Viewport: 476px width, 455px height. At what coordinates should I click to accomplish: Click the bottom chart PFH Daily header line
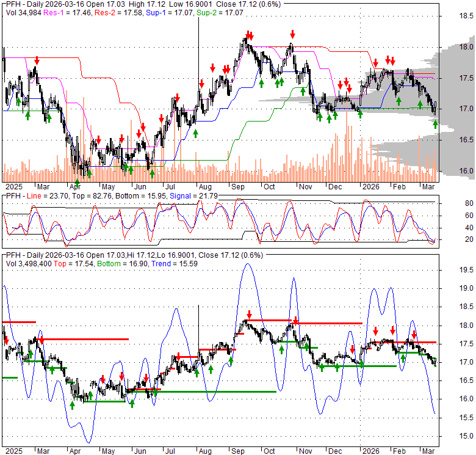134,255
